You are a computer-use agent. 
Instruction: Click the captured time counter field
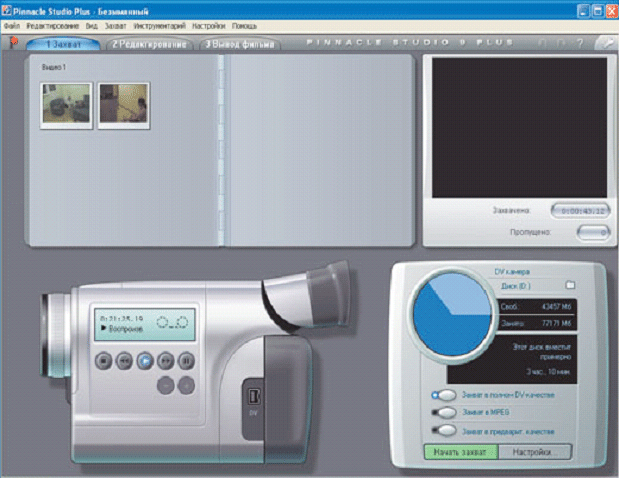580,211
